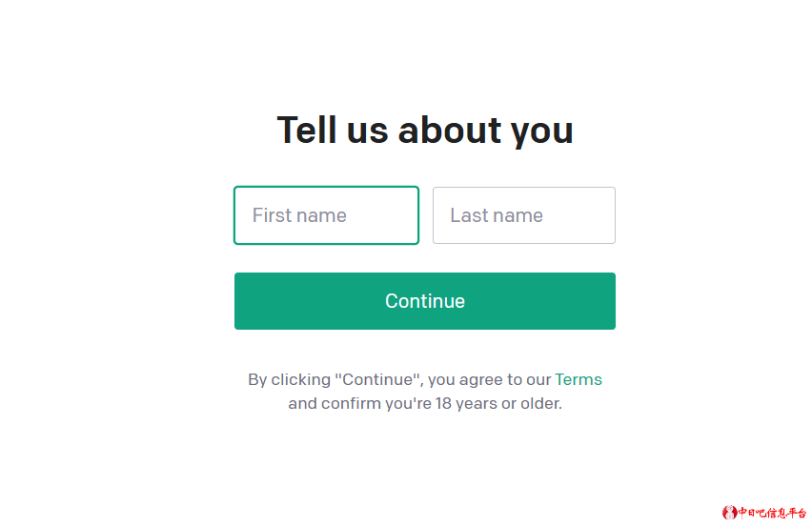Screen dimensions: 812x526
Task: Click the word "about" in the heading
Action: pos(449,130)
